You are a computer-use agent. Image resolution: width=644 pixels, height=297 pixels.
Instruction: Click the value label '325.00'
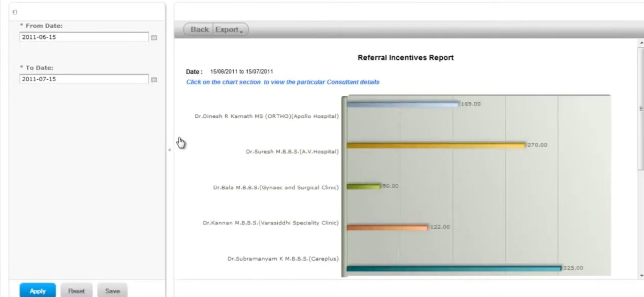[573, 268]
